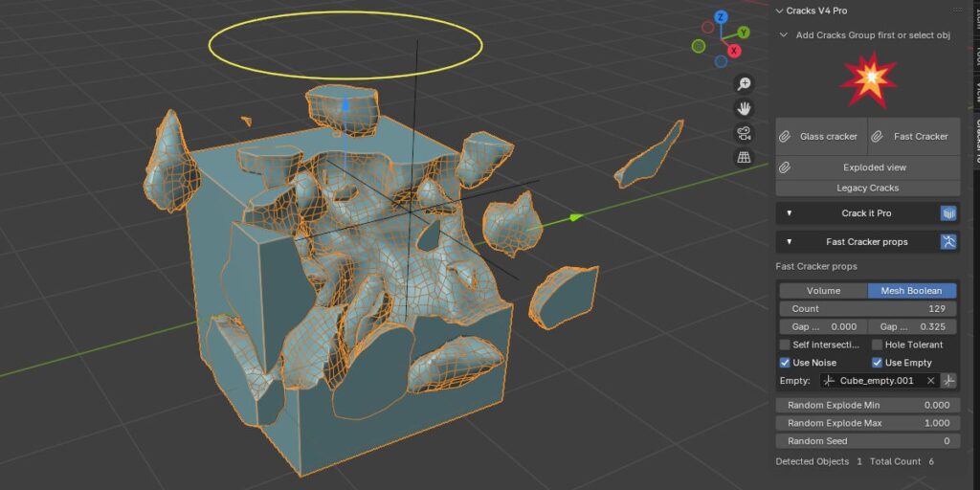Click the Legacy Cracks button
This screenshot has height=490, width=980.
868,189
